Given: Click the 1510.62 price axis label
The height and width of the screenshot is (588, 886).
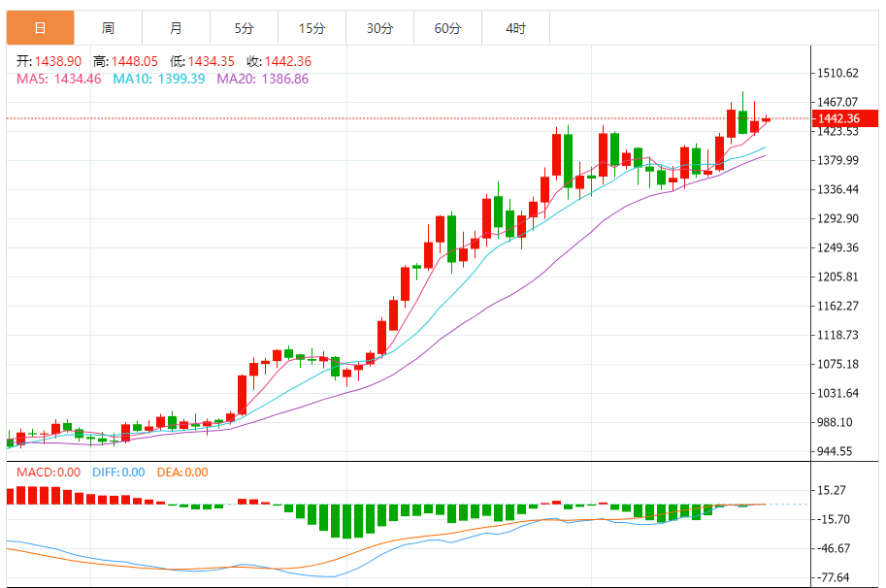Looking at the screenshot, I should (838, 73).
